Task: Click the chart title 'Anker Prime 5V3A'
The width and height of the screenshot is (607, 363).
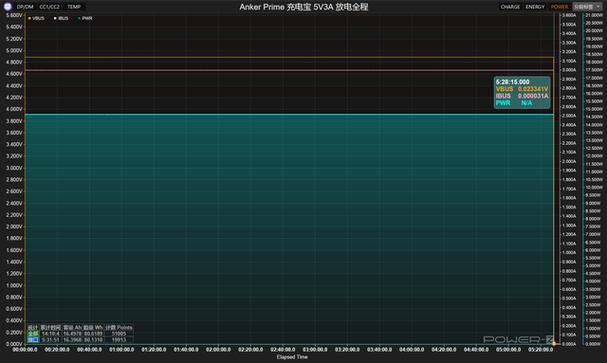Action: [x=304, y=7]
